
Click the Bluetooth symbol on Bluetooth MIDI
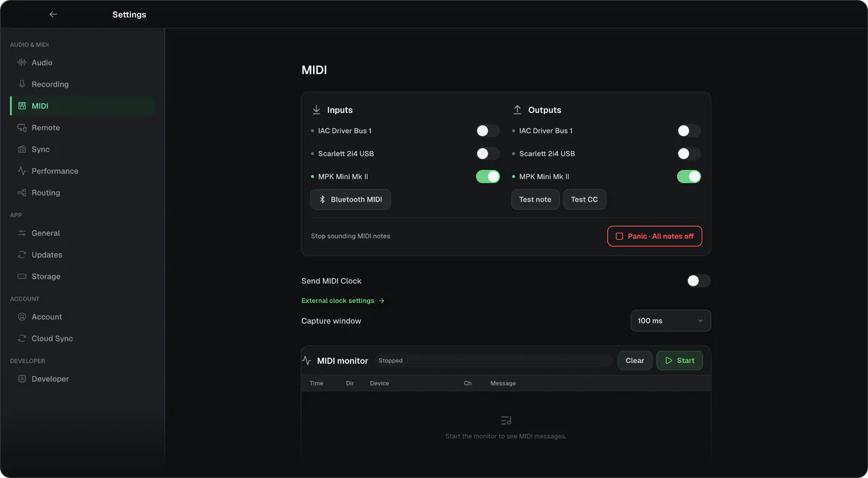coord(322,200)
